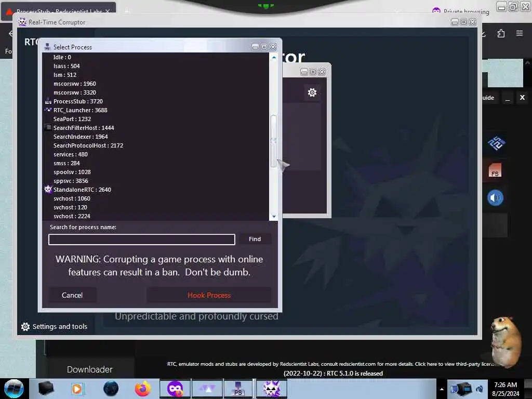Select 'SearchProtocolHost : 2172' process
Viewport: 532px width, 399px height.
click(88, 145)
